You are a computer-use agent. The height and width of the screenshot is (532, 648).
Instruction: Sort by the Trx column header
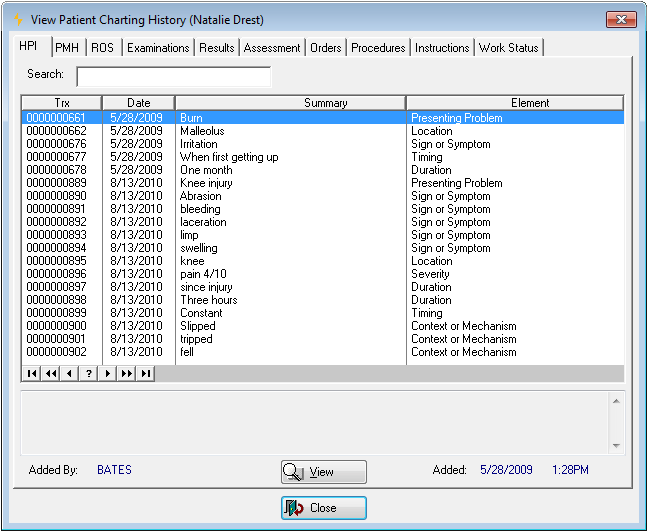(x=62, y=103)
